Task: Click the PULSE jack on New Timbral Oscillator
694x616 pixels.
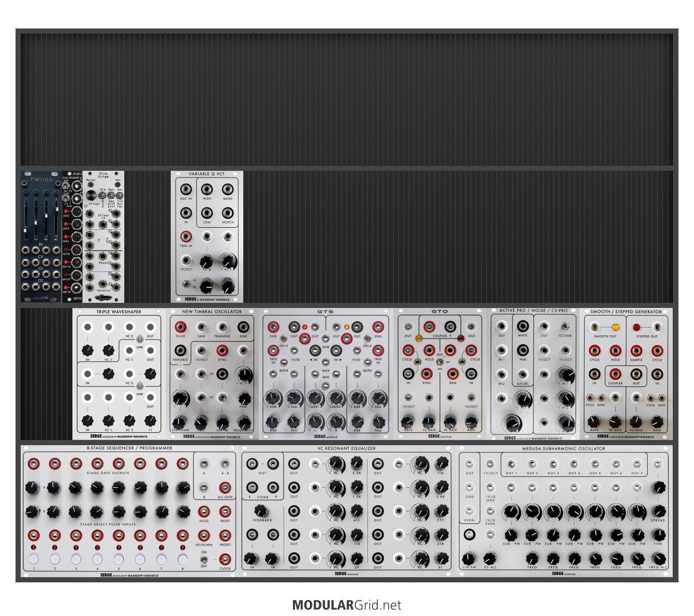Action: [x=181, y=327]
